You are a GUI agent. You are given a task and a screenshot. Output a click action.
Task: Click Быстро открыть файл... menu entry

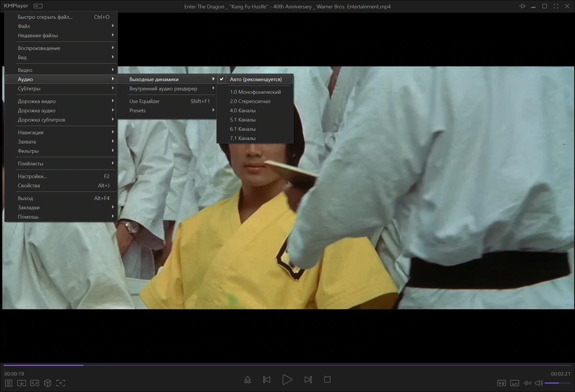[61, 17]
